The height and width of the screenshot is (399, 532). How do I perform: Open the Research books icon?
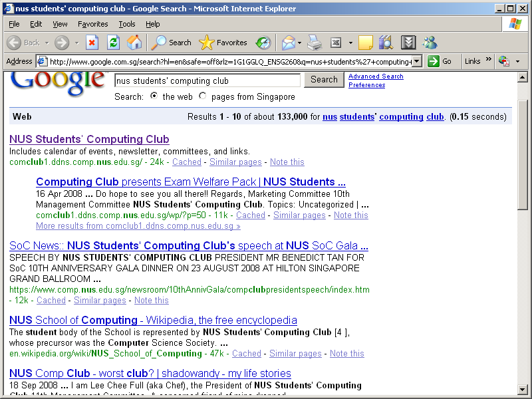(x=386, y=43)
